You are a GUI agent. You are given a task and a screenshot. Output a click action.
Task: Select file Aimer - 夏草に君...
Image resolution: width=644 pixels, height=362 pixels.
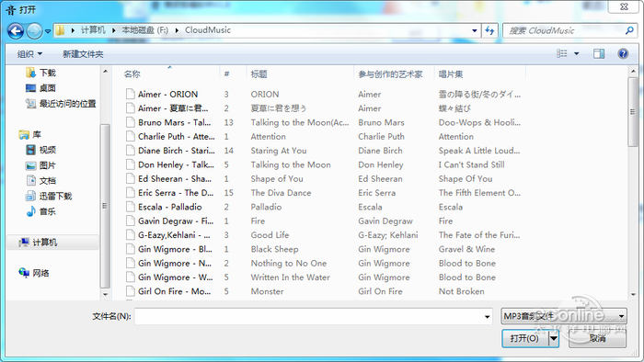(x=173, y=108)
